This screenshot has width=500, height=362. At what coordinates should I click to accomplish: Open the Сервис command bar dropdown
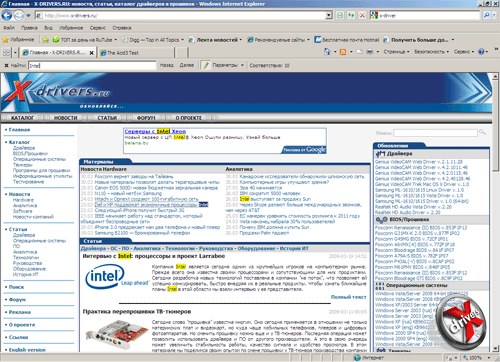464,52
